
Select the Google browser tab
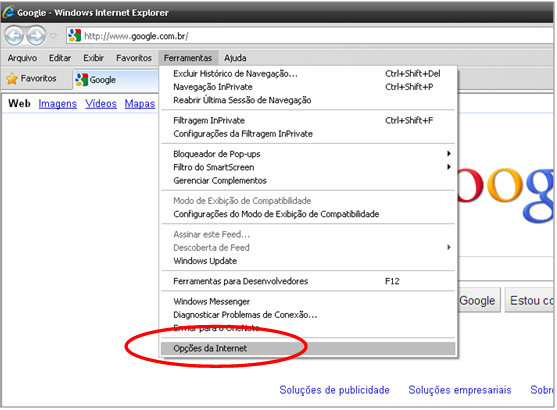(x=116, y=80)
